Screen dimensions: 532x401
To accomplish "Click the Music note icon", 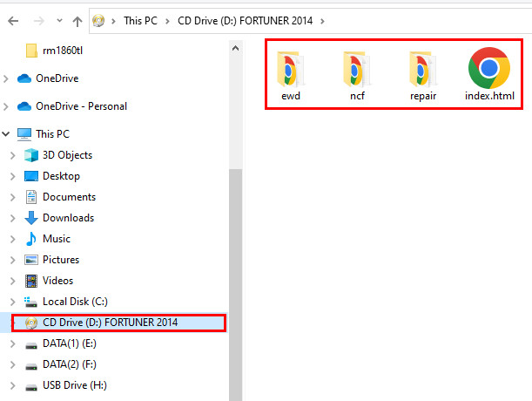I will (31, 239).
